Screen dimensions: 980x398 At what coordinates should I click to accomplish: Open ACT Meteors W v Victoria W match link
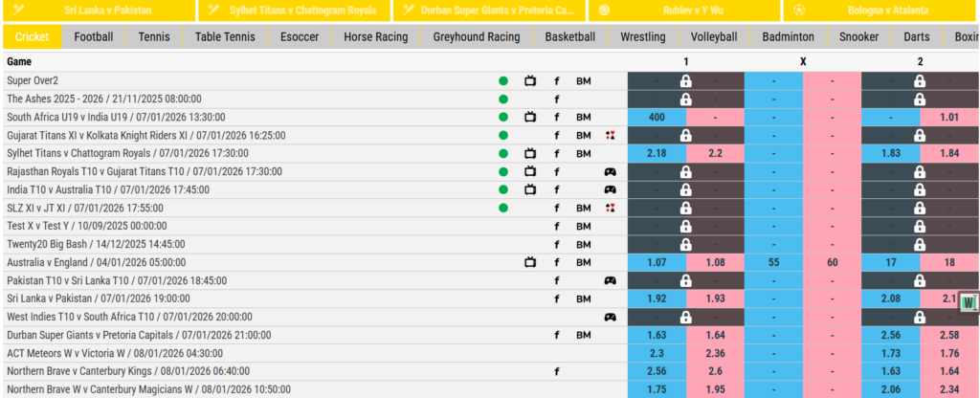pos(115,353)
